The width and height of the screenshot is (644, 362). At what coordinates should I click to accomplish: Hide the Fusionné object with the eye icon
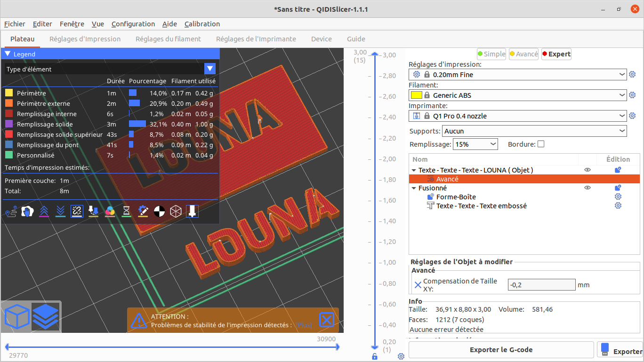pos(588,188)
